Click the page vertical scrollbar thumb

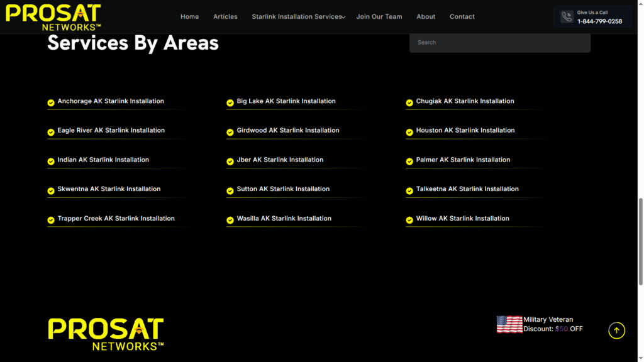(x=640, y=241)
